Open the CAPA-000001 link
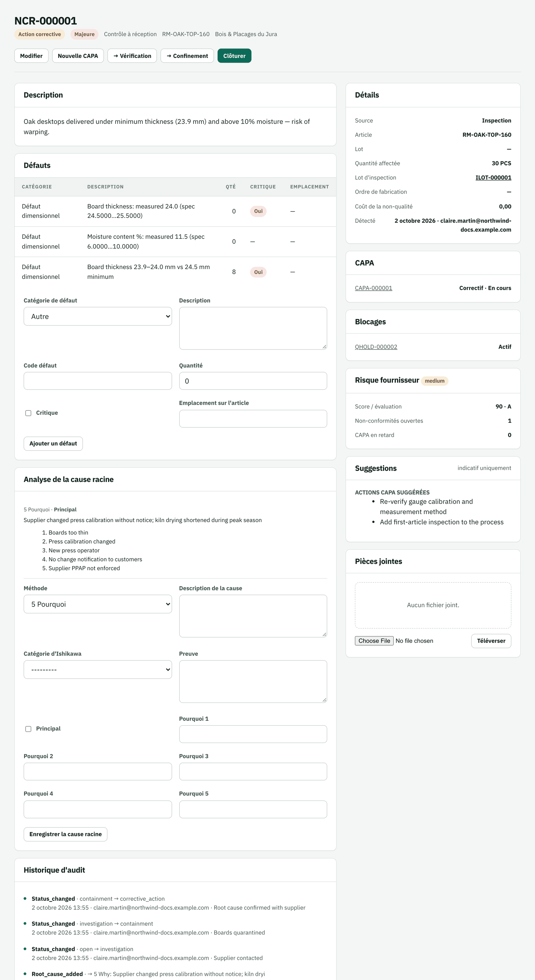The width and height of the screenshot is (535, 980). click(x=373, y=288)
